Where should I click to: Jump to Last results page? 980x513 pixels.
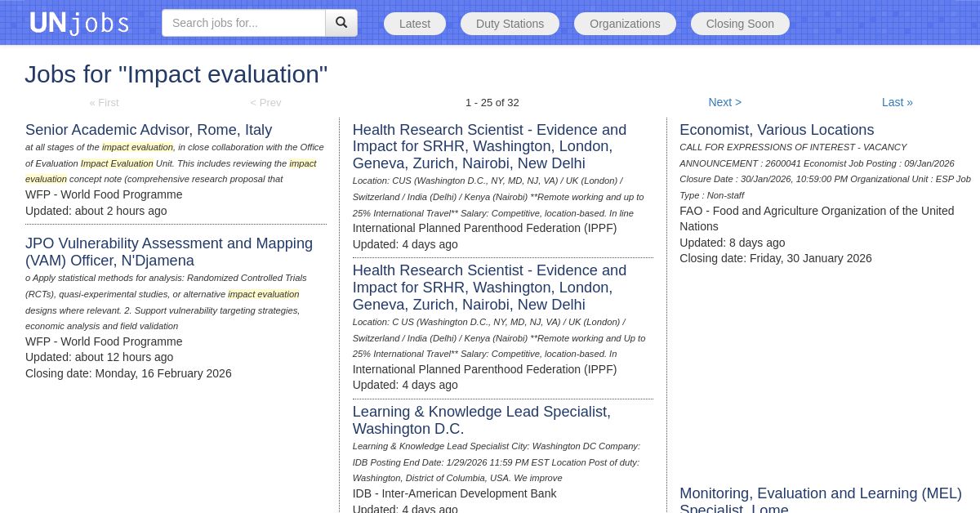point(897,102)
